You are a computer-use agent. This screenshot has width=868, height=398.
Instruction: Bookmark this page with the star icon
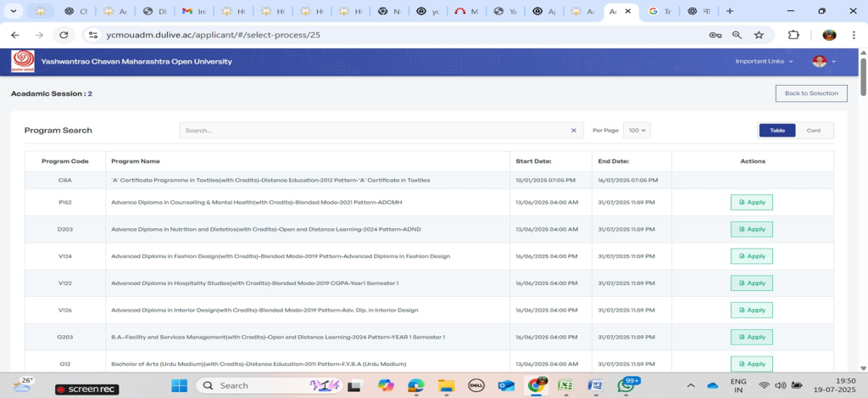click(759, 35)
